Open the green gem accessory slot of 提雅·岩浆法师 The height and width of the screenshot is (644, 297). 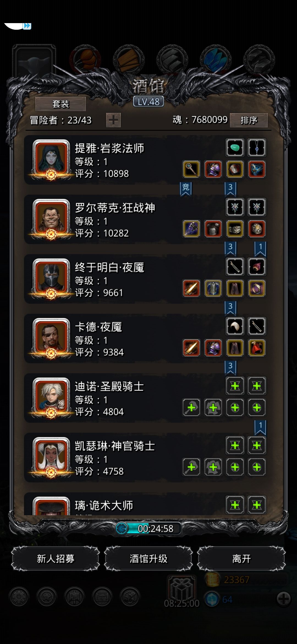[x=235, y=148]
